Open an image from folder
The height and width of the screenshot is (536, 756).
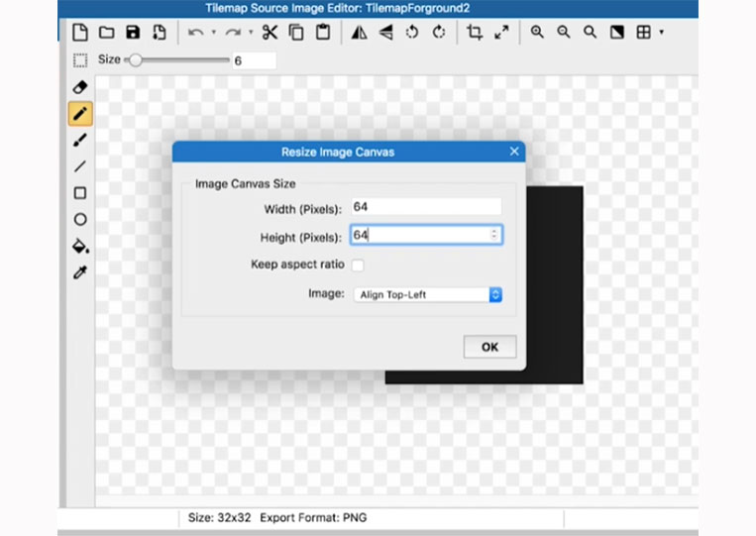107,33
